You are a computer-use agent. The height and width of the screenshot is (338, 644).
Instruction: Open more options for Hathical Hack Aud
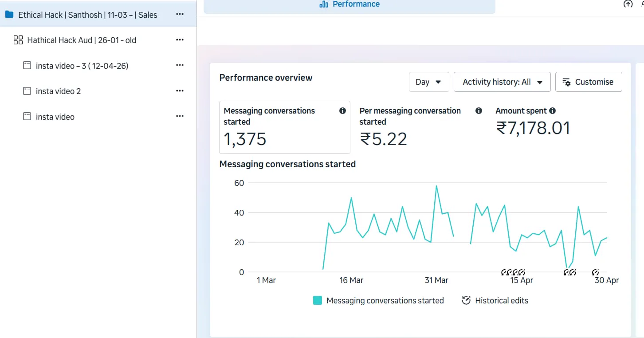pos(180,39)
